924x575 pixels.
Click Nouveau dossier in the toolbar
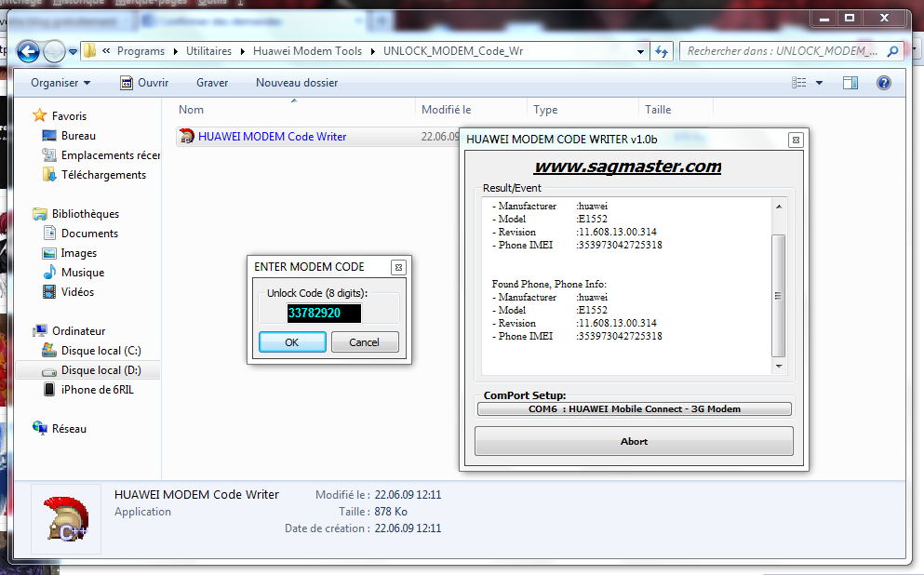click(297, 83)
